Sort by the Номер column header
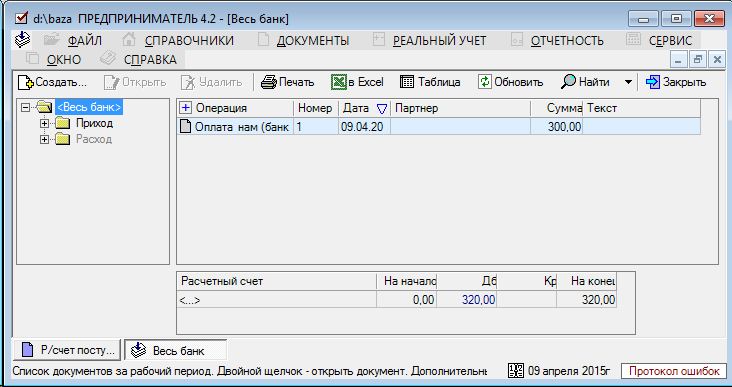 click(316, 108)
